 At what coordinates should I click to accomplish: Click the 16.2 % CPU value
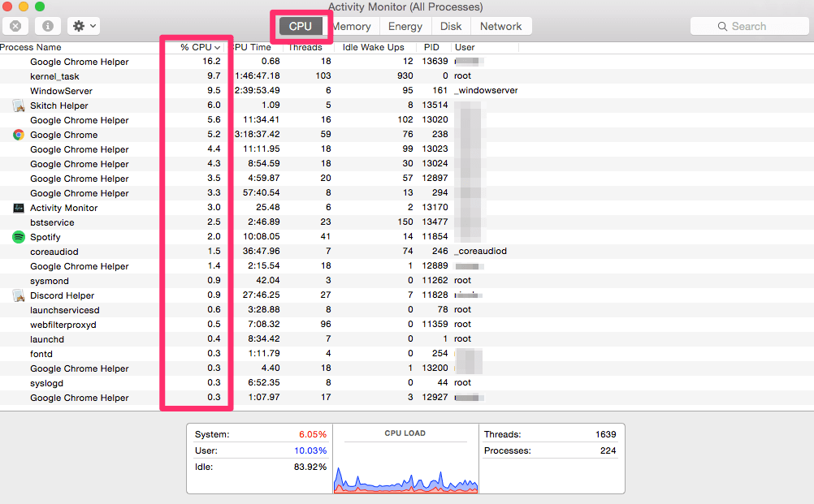(x=211, y=61)
